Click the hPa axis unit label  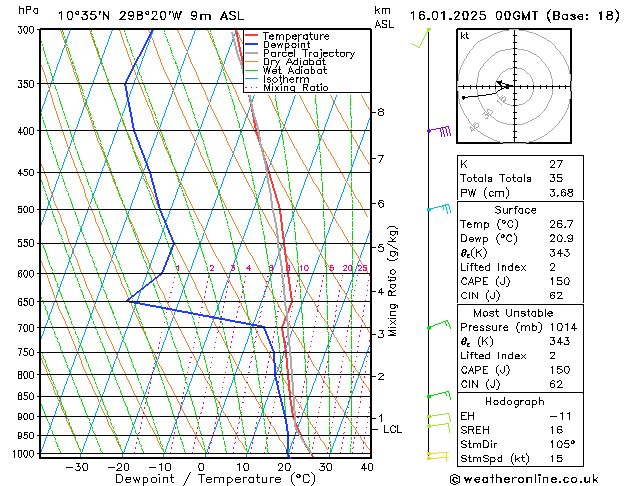coord(28,10)
